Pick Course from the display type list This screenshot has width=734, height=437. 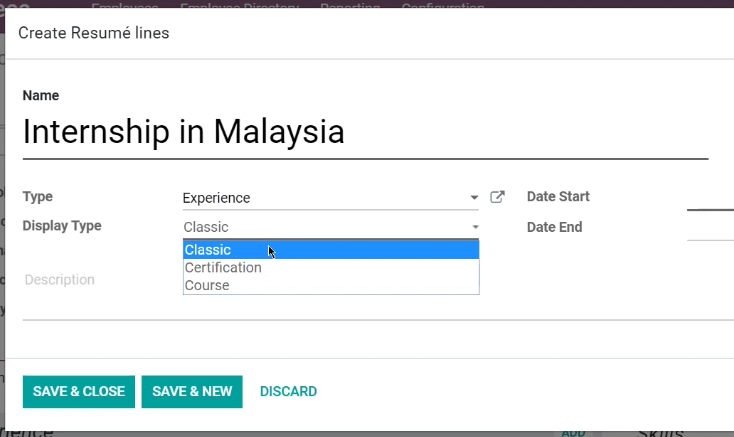pos(331,285)
